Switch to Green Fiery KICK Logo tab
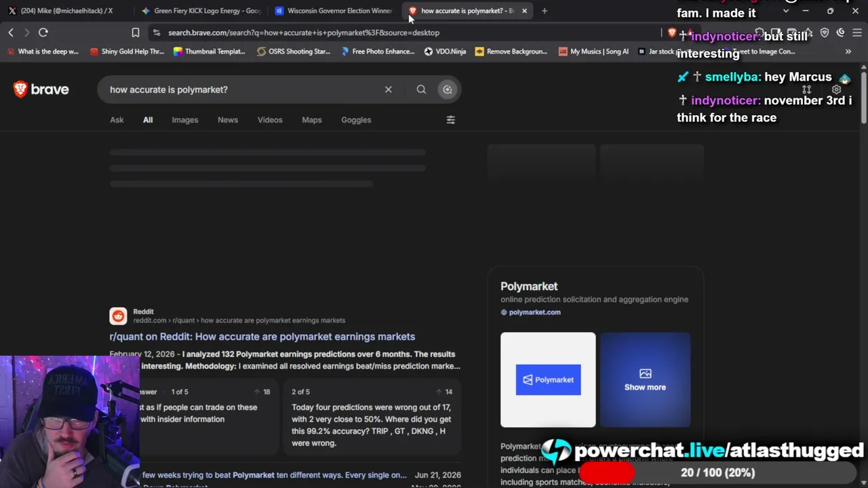The height and width of the screenshot is (488, 868). tap(201, 11)
